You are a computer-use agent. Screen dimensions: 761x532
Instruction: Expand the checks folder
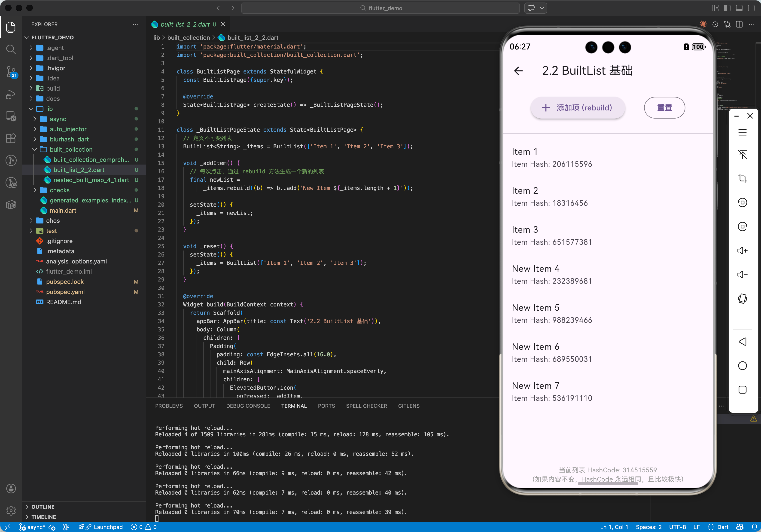coord(60,190)
